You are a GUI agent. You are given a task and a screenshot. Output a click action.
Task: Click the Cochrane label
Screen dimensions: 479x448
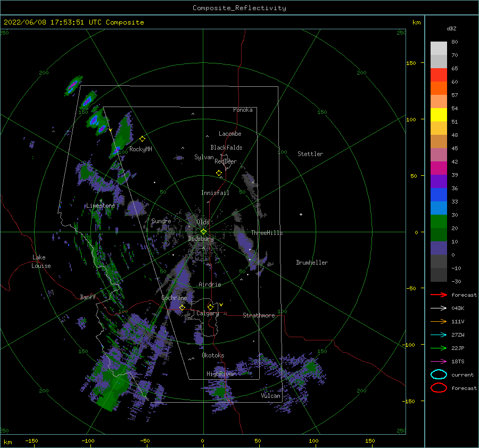click(174, 298)
